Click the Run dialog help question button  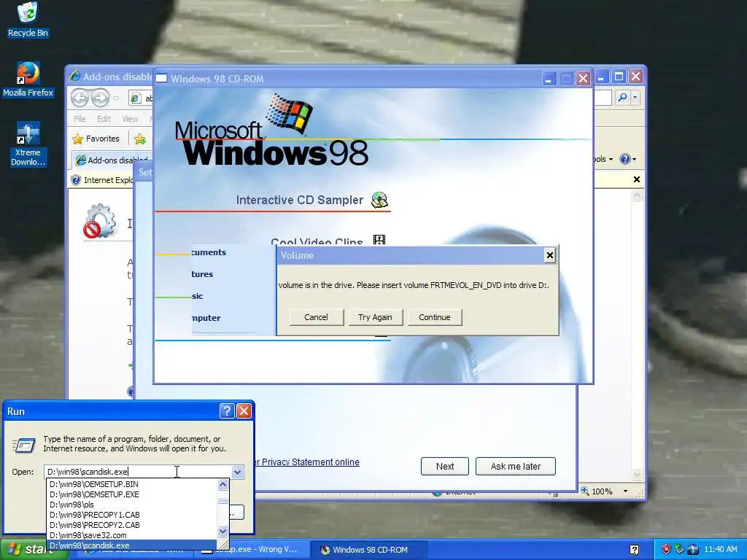pyautogui.click(x=227, y=411)
